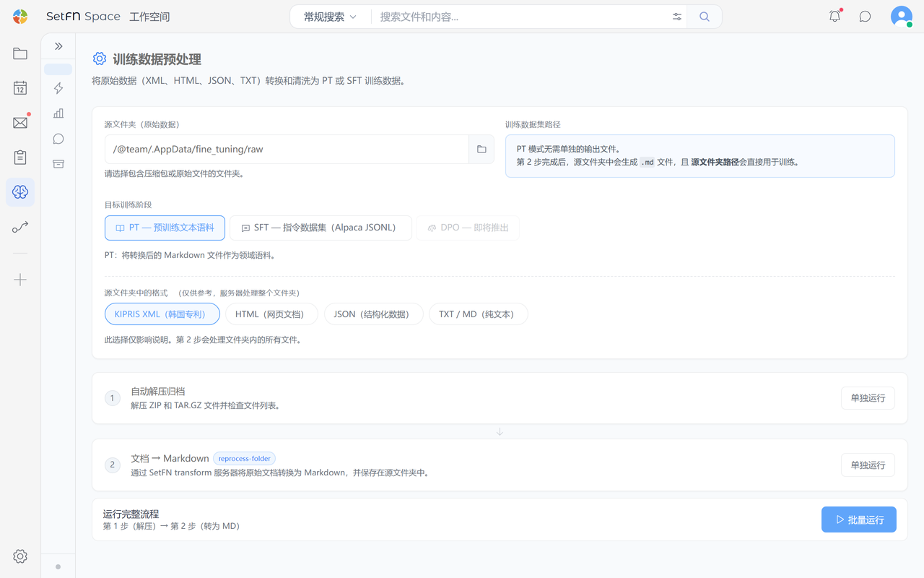Open the notifications bell icon
The width and height of the screenshot is (924, 578).
click(835, 17)
